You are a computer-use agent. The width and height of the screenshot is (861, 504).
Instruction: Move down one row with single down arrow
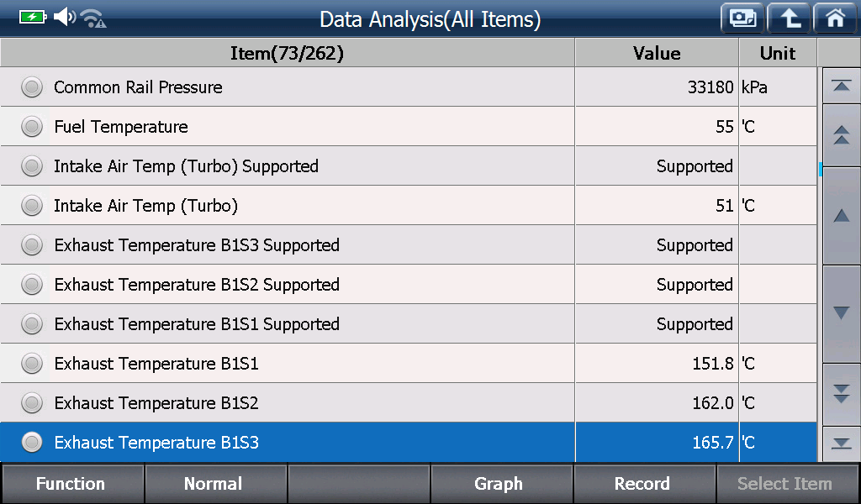click(841, 313)
